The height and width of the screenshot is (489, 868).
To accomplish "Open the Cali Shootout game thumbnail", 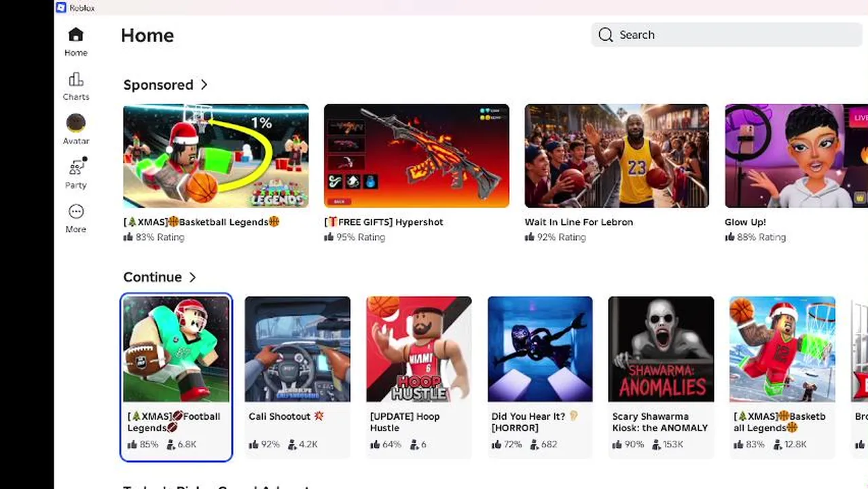I will tap(297, 349).
